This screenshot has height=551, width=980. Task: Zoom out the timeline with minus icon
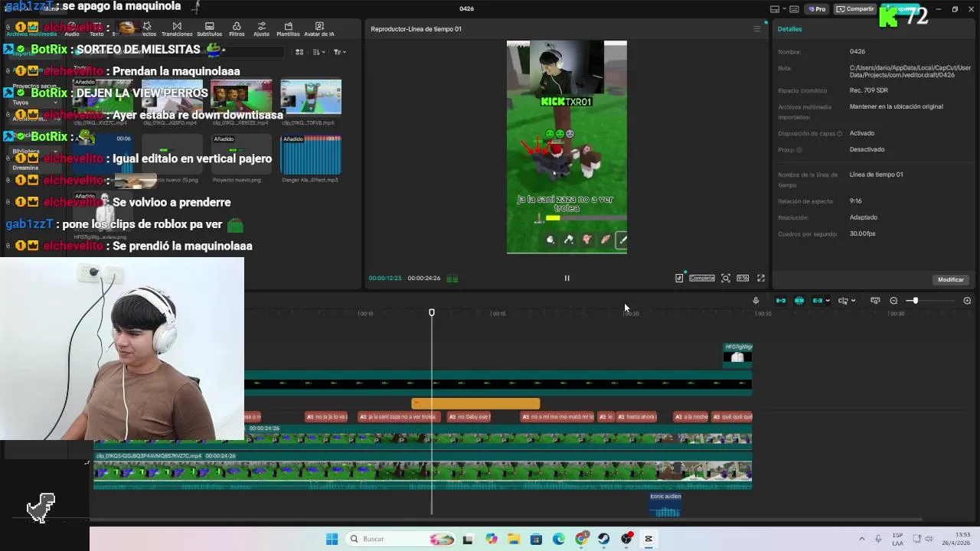pos(893,301)
